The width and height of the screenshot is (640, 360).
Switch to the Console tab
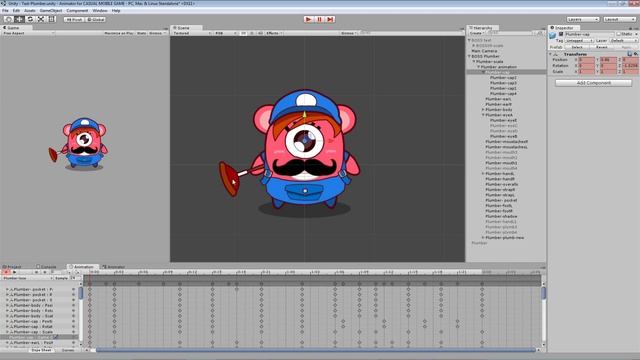(47, 267)
